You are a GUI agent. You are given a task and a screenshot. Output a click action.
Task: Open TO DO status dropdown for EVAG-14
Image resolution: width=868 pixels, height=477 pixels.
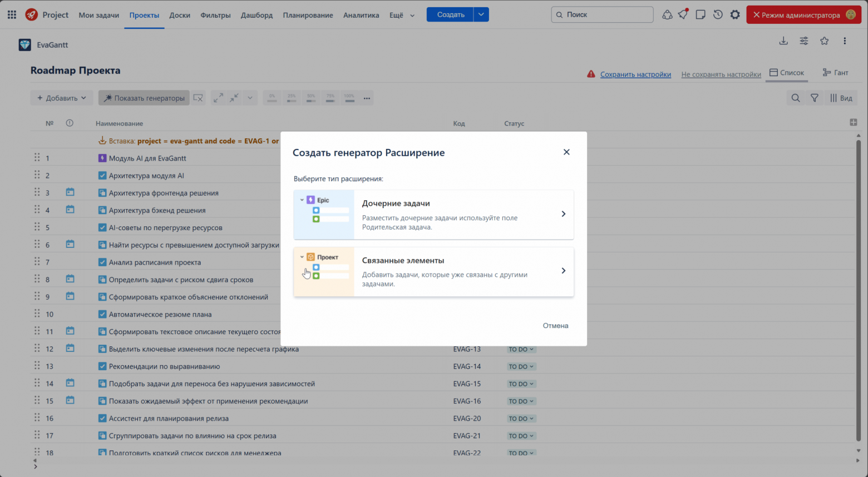pos(521,367)
